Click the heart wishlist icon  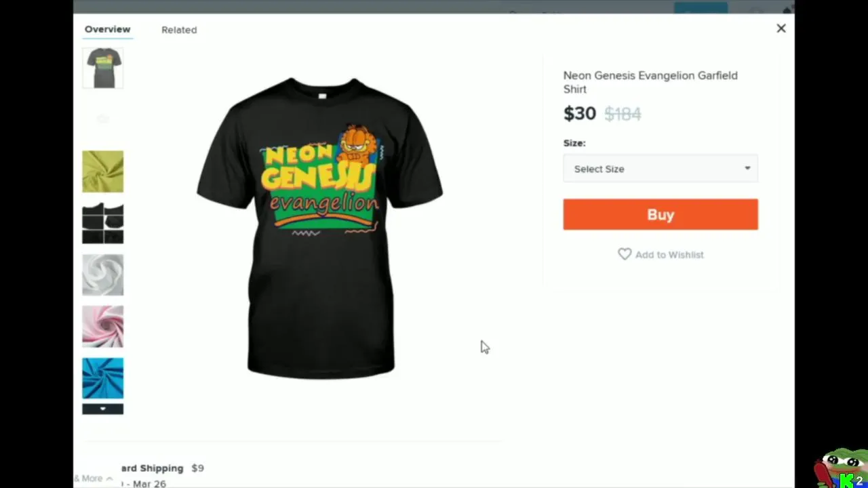625,254
